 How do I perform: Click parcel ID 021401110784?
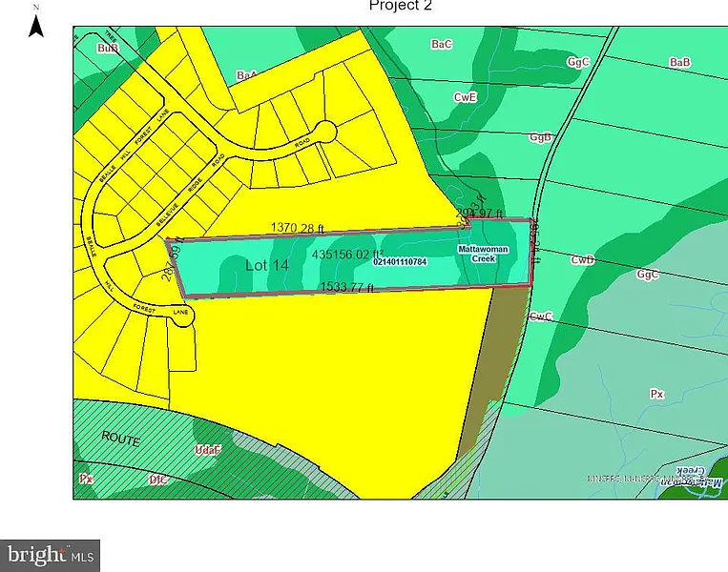tap(399, 261)
